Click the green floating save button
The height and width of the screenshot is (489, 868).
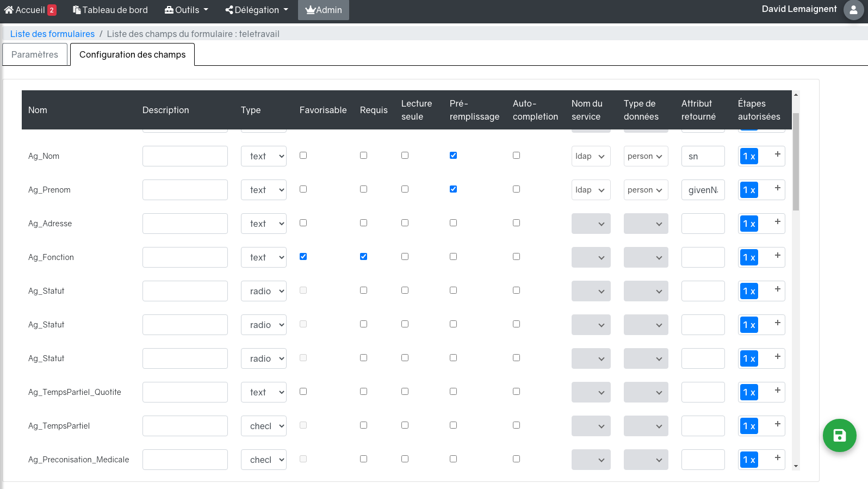839,435
